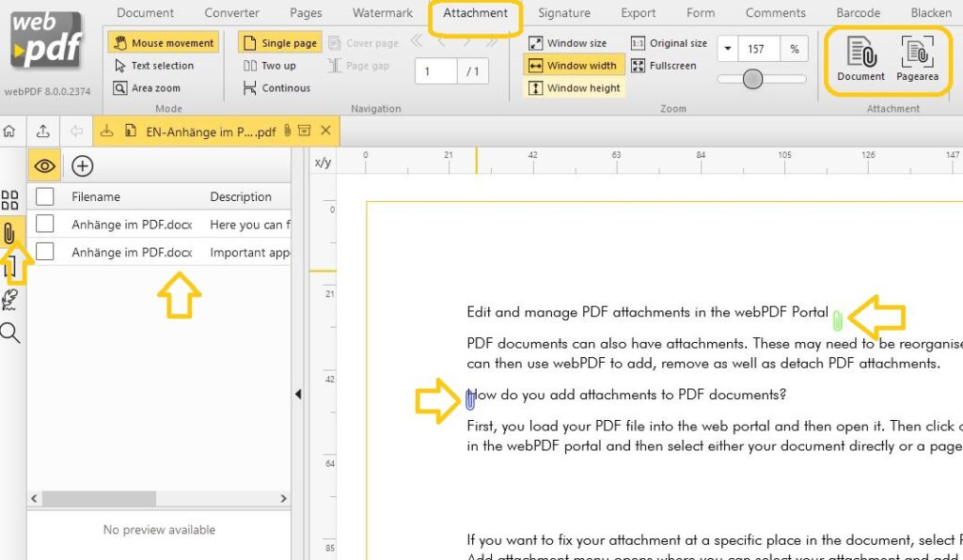Screen dimensions: 963x560
Task: Expand Continous page layout option
Action: [x=277, y=87]
